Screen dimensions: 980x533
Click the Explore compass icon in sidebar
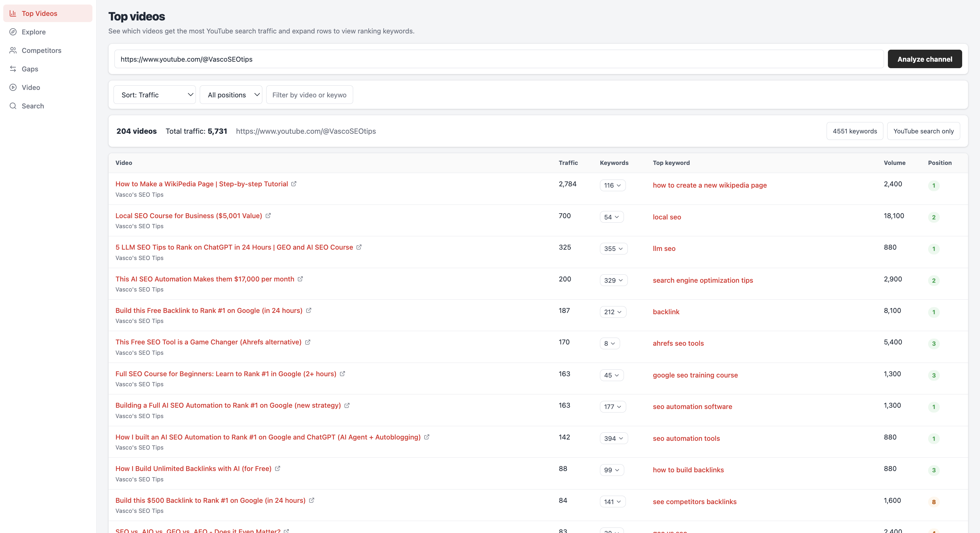coord(13,32)
